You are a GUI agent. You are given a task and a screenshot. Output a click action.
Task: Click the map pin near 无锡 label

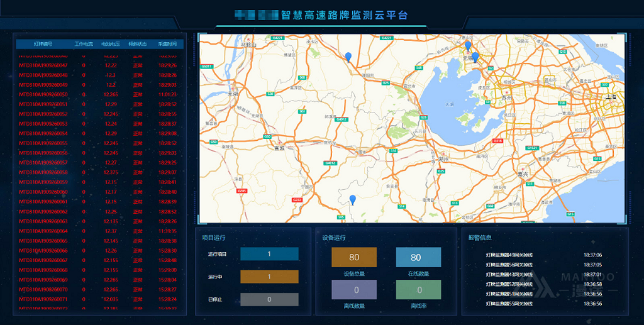tap(475, 57)
